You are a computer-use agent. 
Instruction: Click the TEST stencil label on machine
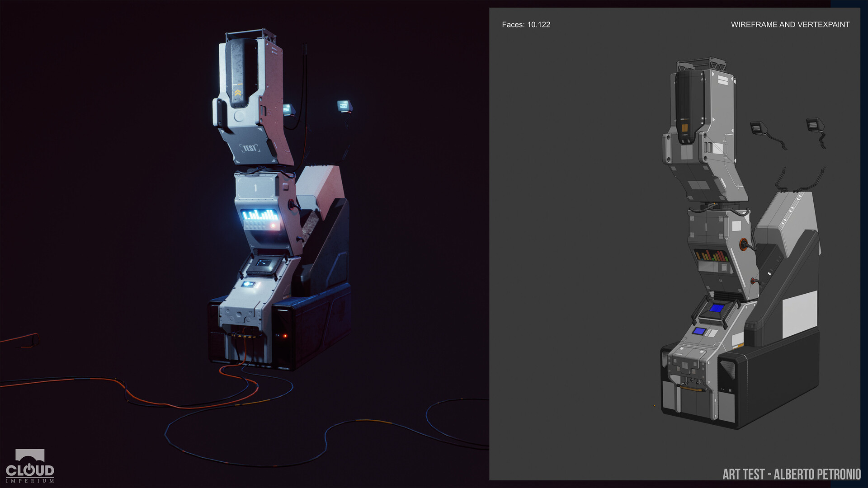[250, 148]
